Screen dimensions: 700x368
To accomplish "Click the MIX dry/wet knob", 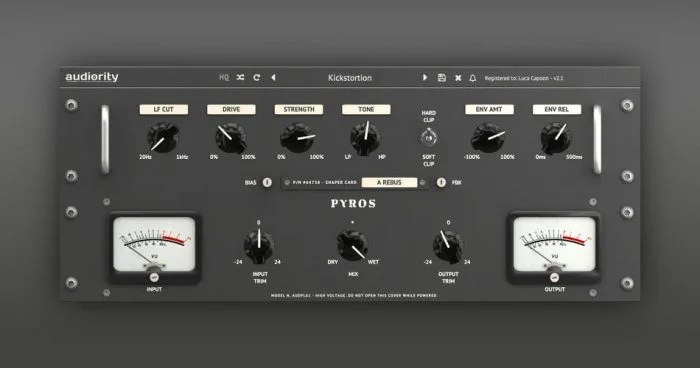I will [x=353, y=245].
